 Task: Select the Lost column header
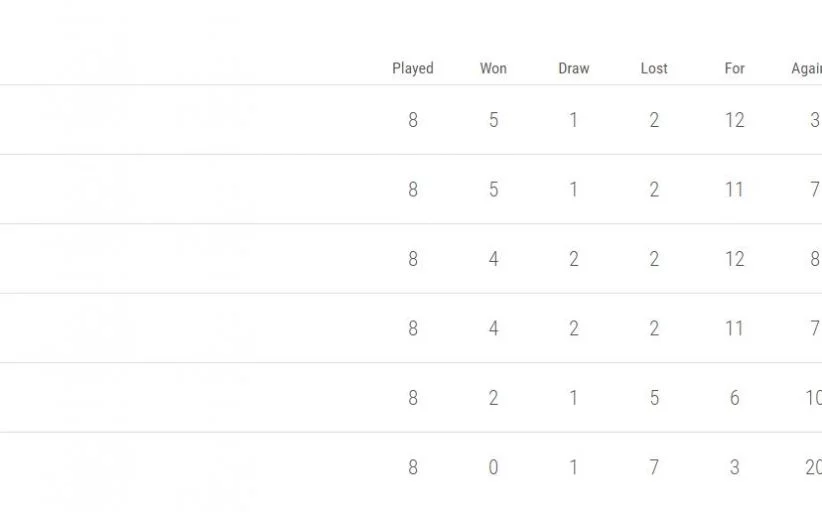coord(654,69)
